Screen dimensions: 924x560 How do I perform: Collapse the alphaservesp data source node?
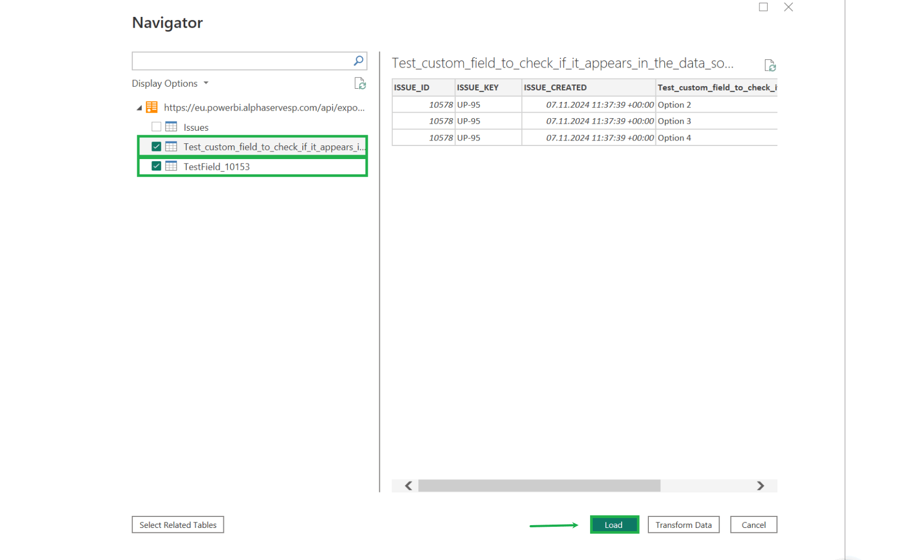coord(139,108)
